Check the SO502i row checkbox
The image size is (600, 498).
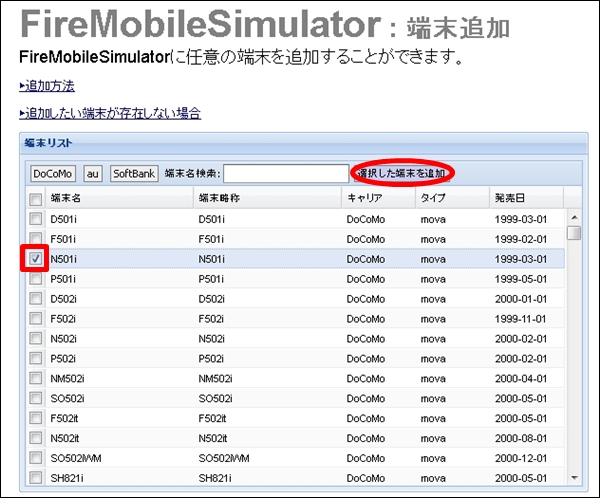click(x=36, y=398)
